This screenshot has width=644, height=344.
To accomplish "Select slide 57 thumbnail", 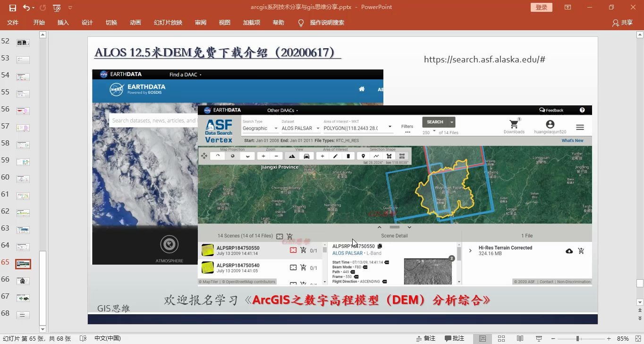I will tap(23, 128).
